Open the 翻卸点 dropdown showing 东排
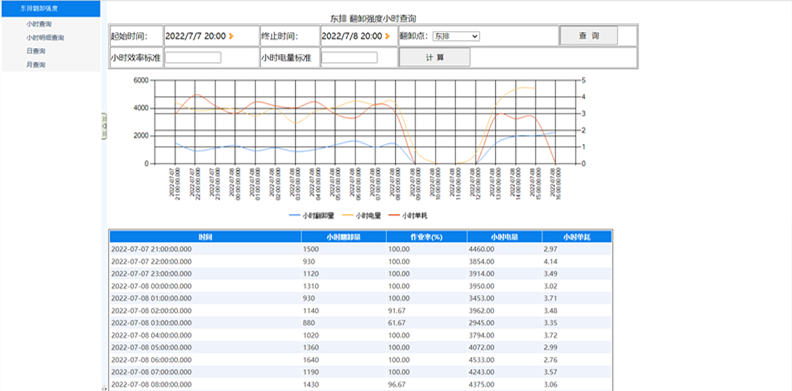 [457, 36]
